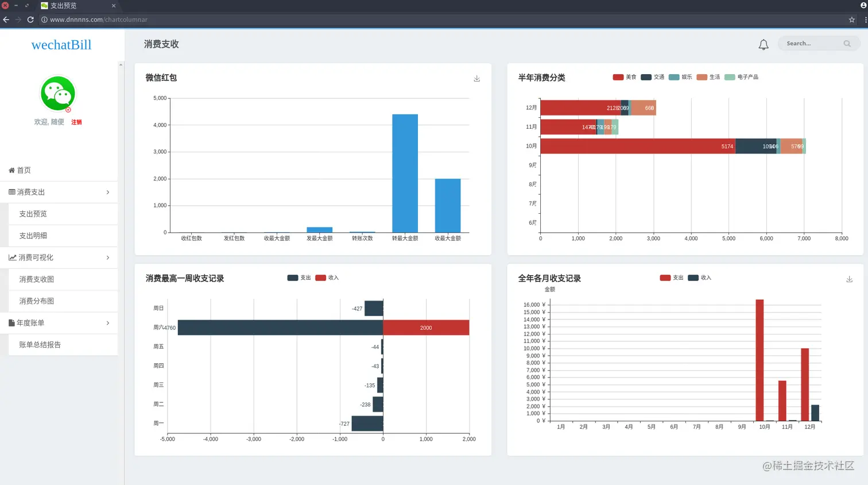
Task: Click the 注销 logout link
Action: (x=76, y=122)
